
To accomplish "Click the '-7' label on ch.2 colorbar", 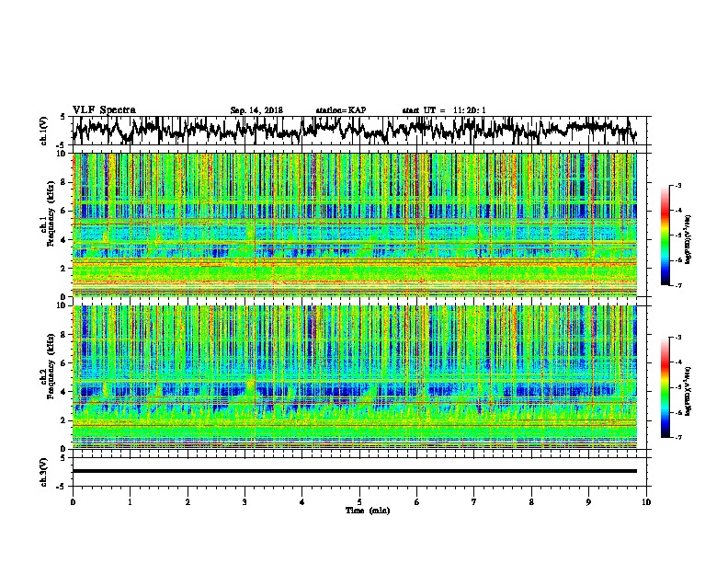I will pos(677,437).
